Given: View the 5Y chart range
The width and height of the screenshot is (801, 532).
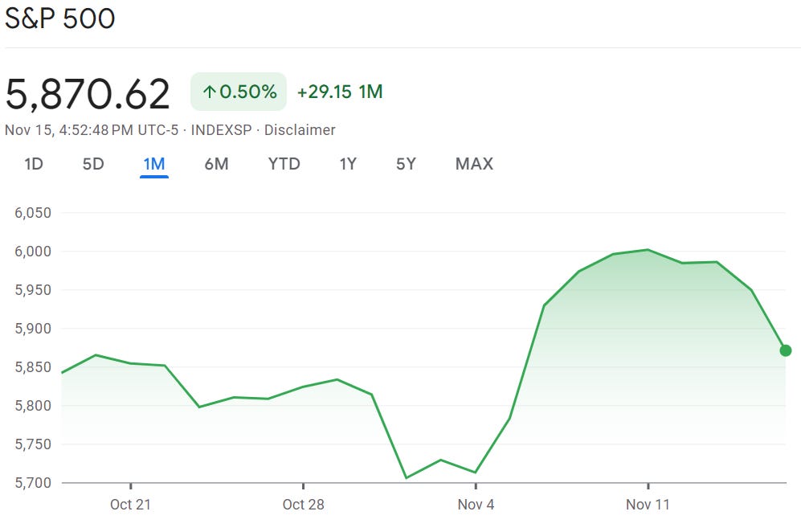Looking at the screenshot, I should click(x=406, y=164).
